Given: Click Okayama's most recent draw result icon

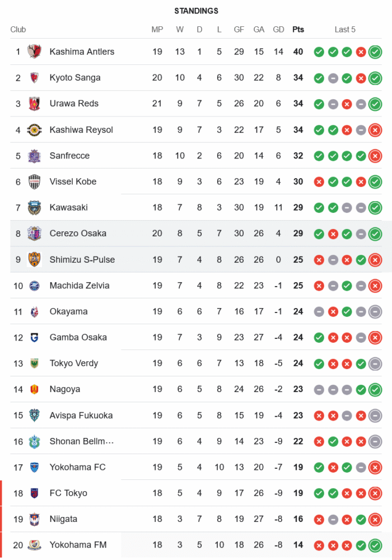Looking at the screenshot, I should tap(375, 311).
